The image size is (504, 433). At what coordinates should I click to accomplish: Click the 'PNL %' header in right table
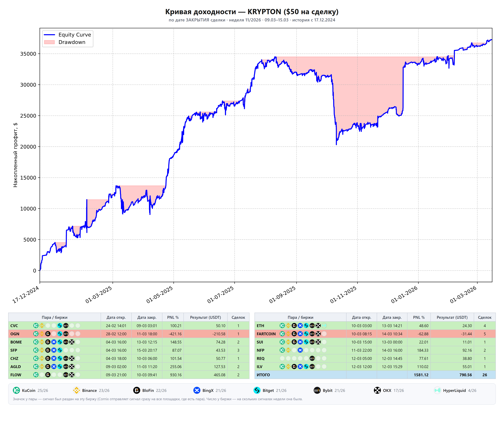pos(419,317)
